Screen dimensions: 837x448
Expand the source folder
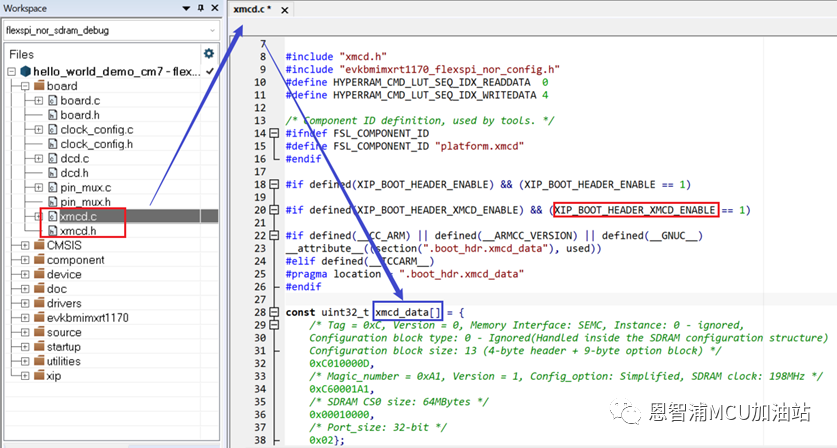(25, 332)
